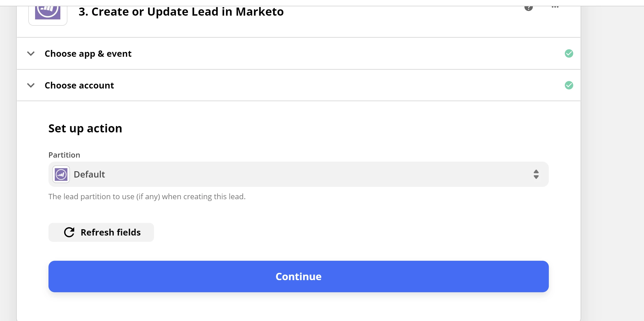This screenshot has width=644, height=321.
Task: Click the Marketo logo inside the Partition field
Action: coord(61,174)
